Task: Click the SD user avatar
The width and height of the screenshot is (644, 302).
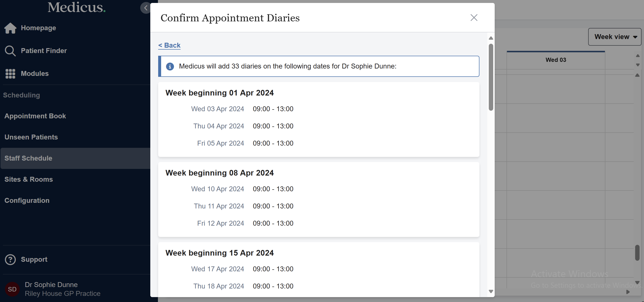Action: click(12, 289)
